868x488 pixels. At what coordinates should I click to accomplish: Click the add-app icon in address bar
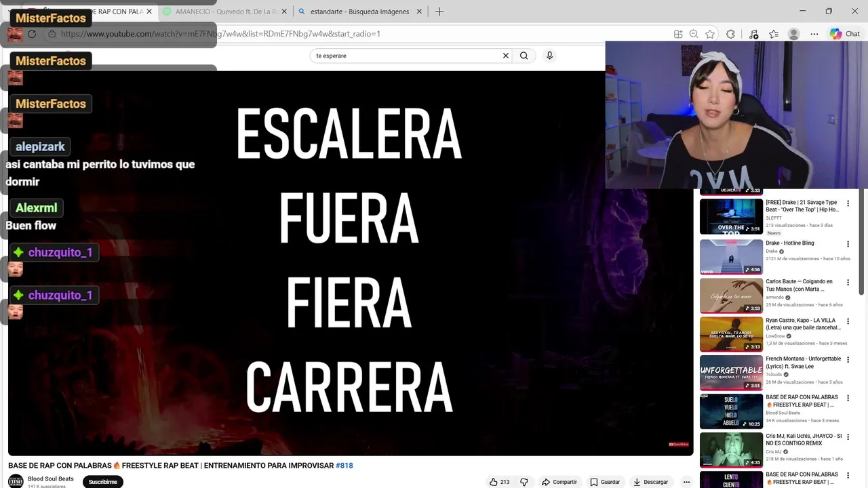(x=678, y=34)
